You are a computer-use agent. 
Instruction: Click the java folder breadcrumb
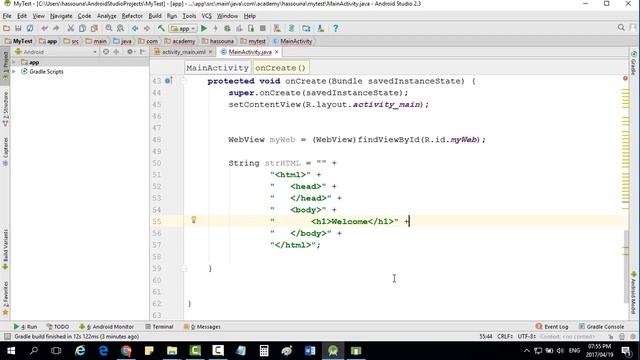[122, 41]
